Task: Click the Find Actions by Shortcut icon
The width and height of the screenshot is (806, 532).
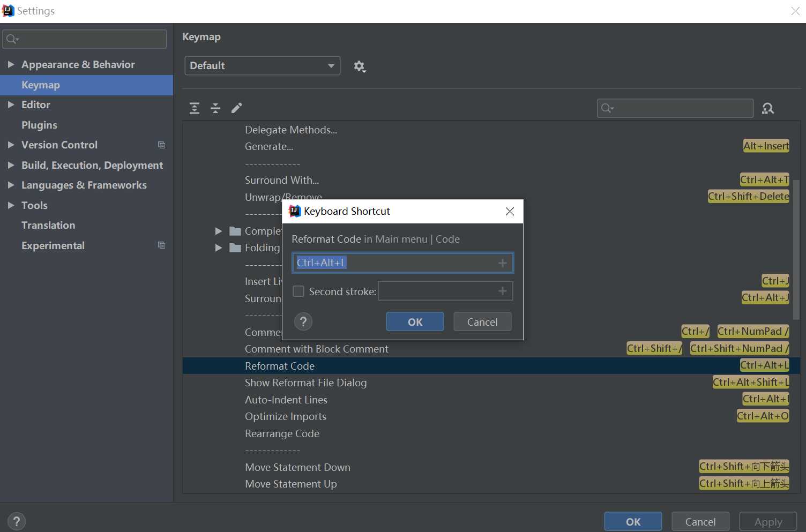Action: tap(768, 109)
